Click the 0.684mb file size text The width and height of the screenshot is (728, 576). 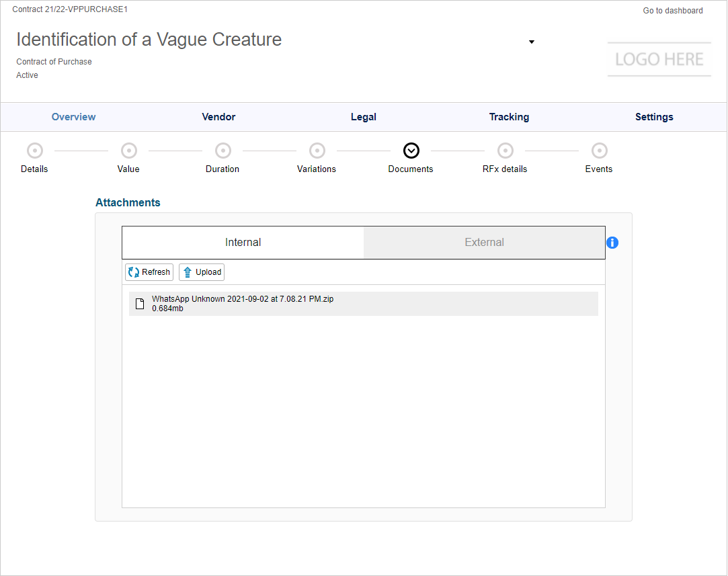click(167, 308)
